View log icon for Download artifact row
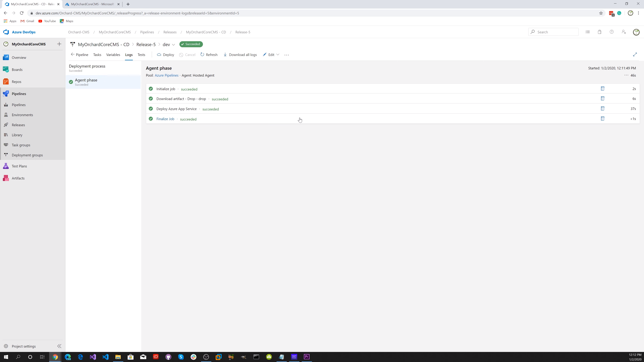644x362 pixels. 603,98
